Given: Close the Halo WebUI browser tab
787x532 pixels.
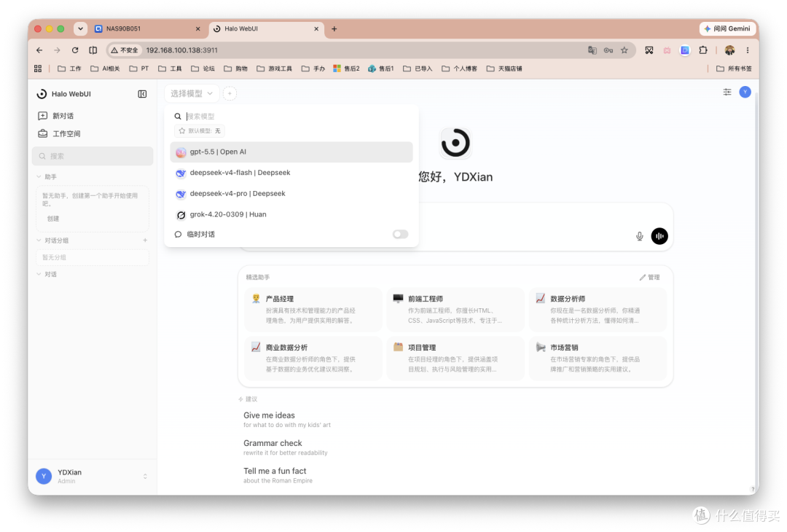Looking at the screenshot, I should click(x=316, y=28).
